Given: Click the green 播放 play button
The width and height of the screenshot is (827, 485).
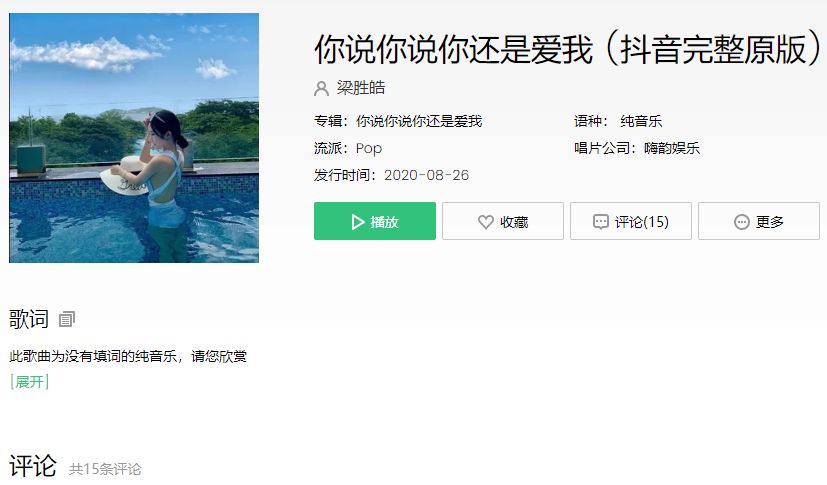Looking at the screenshot, I should 374,221.
